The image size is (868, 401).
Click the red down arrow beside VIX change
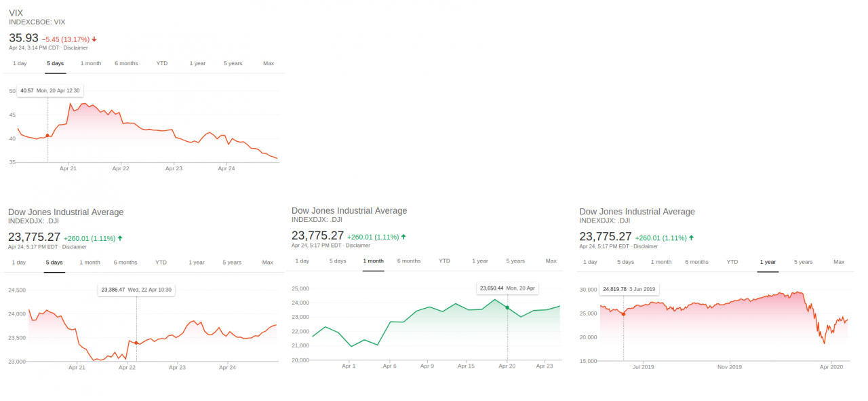pyautogui.click(x=94, y=39)
